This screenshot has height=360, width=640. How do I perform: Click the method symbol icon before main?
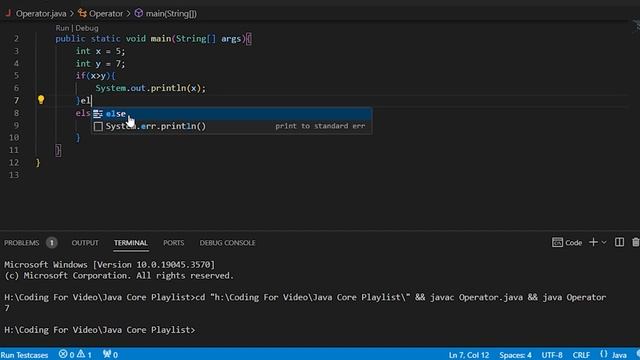[x=139, y=13]
